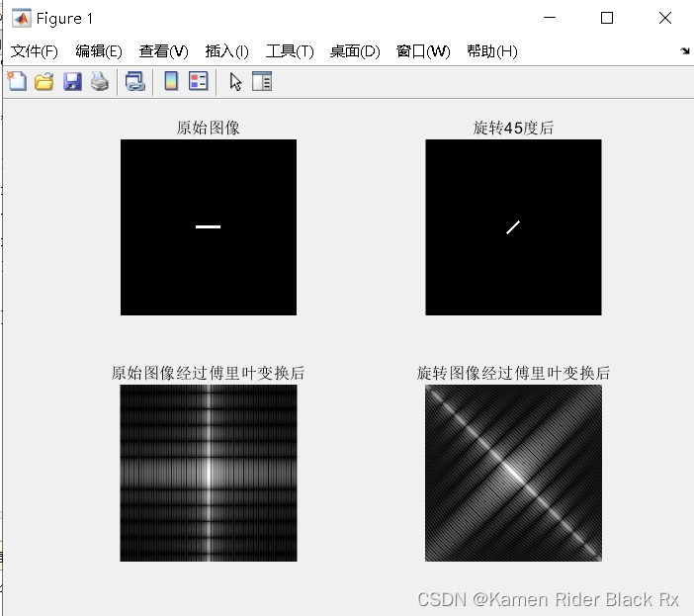Select the 原始图像 subplot image
This screenshot has width=694, height=616.
point(209,227)
